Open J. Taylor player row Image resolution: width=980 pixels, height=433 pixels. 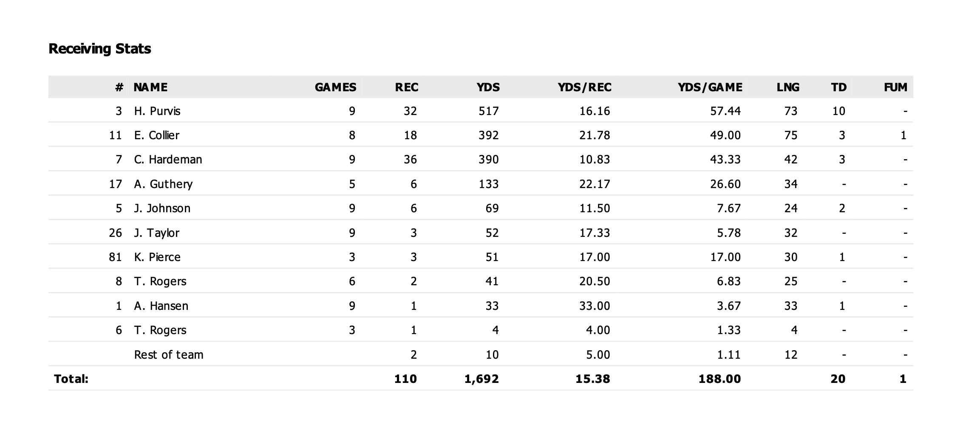pos(481,233)
